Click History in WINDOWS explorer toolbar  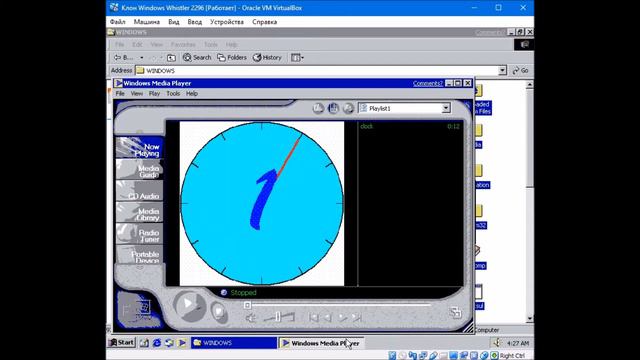click(267, 58)
